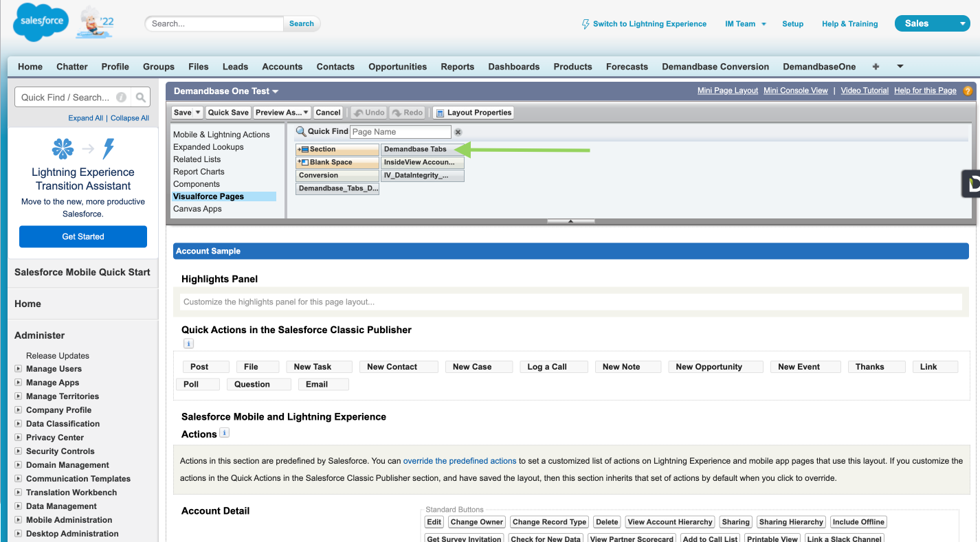Click the Layout Properties icon
Viewport: 980px width, 542px height.
(440, 113)
